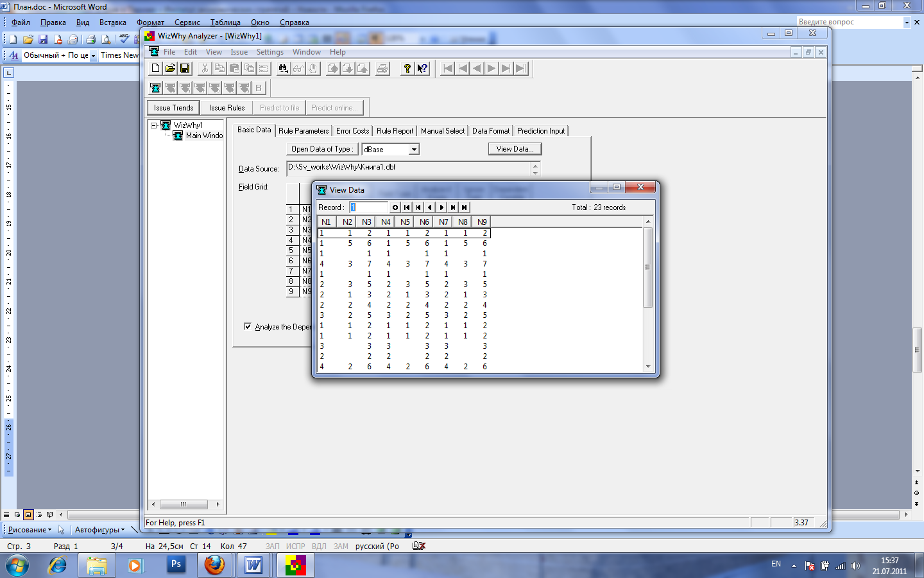
Task: Click the Save icon in Word toolbar
Action: [x=43, y=39]
